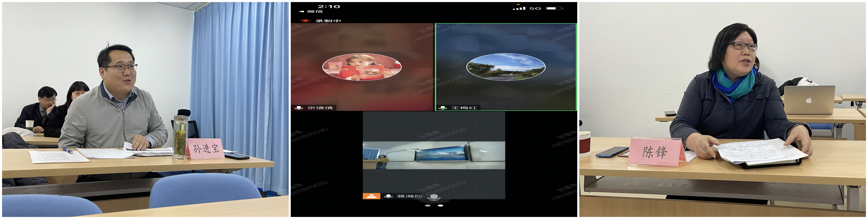Toggle the floating microphone button at bottom
Image resolution: width=868 pixels, height=219 pixels.
434,197
